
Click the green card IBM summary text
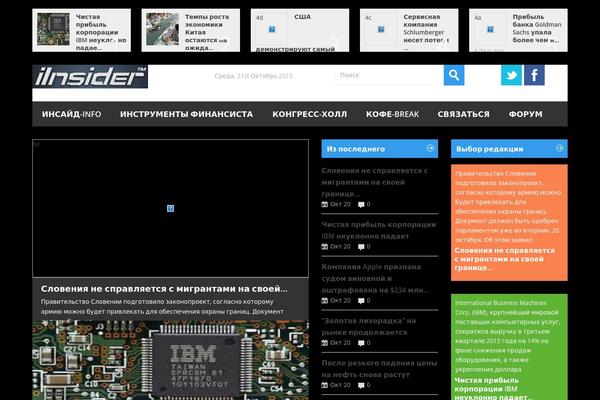tap(507, 336)
